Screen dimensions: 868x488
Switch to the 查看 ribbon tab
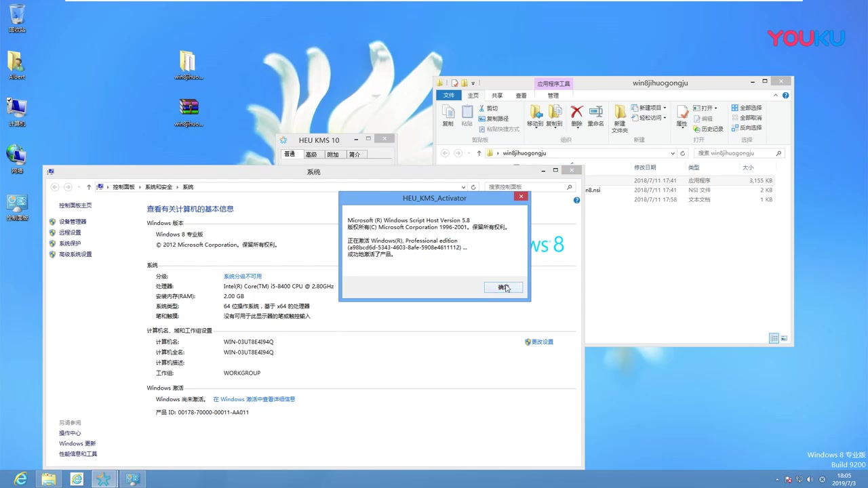(521, 96)
